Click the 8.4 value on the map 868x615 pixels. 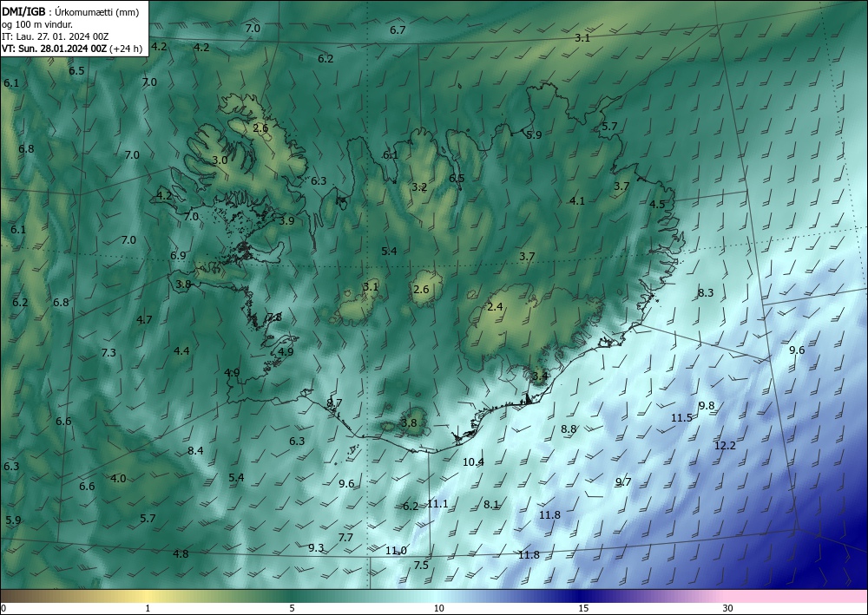195,451
